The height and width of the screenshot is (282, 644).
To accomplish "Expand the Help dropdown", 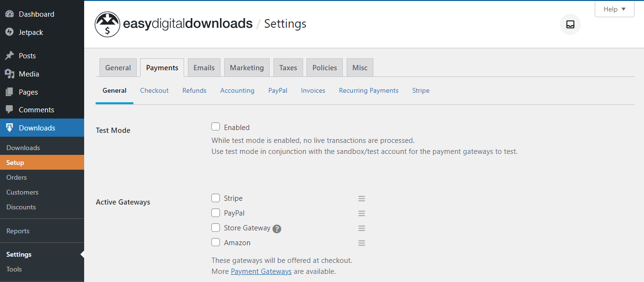I will coord(614,9).
